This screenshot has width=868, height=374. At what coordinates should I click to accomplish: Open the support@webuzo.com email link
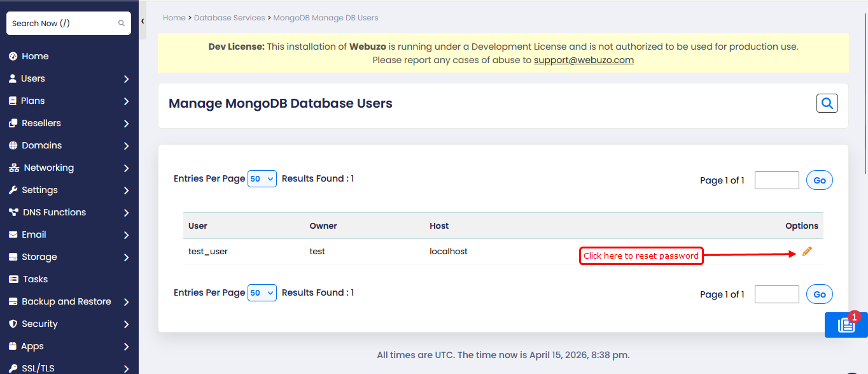click(584, 60)
